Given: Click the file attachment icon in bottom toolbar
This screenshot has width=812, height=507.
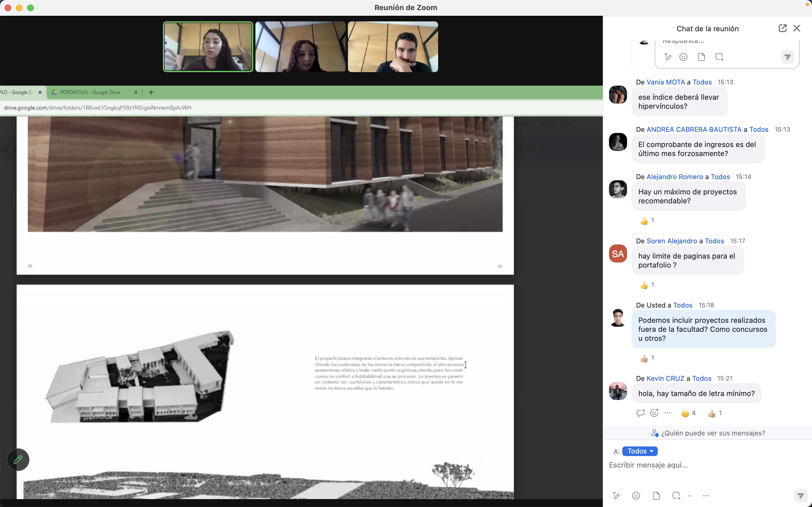Looking at the screenshot, I should (x=656, y=496).
